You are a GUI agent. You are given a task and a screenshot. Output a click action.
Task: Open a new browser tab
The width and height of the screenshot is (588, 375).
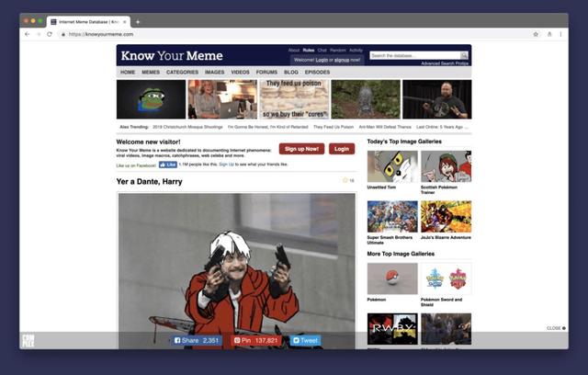(x=138, y=21)
